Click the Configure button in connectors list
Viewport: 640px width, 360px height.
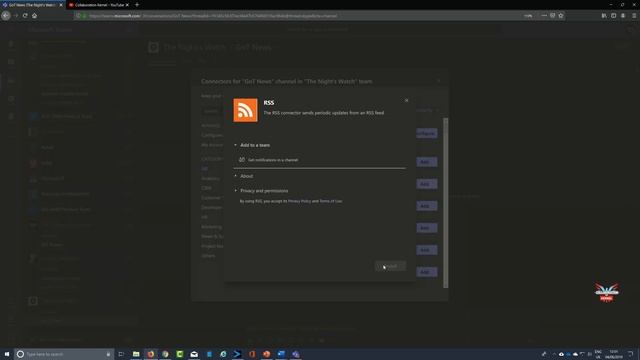(x=427, y=133)
